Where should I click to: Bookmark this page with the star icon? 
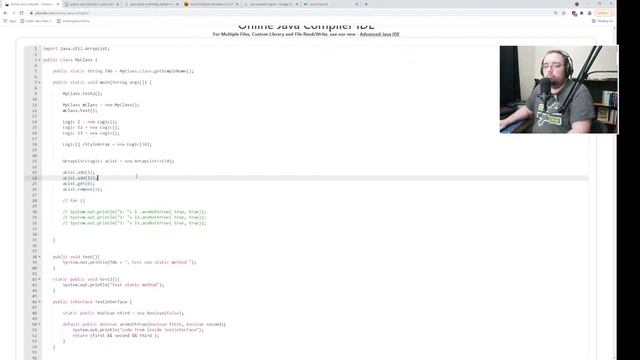[564, 13]
